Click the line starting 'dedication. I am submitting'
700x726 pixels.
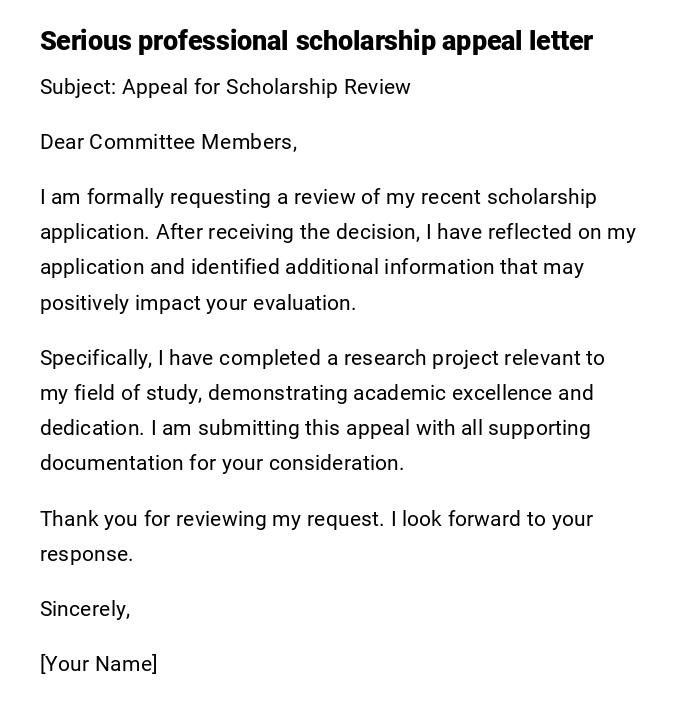pos(315,428)
